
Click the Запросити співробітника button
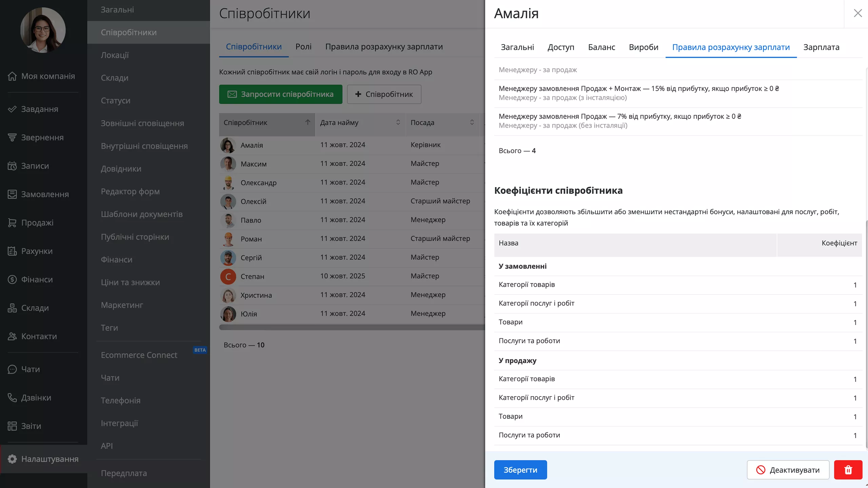coord(280,94)
